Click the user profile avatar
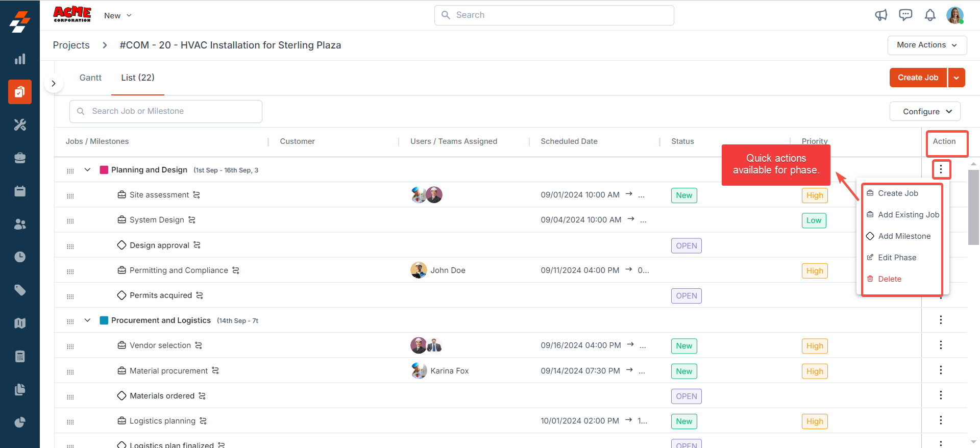The image size is (980, 448). (954, 15)
